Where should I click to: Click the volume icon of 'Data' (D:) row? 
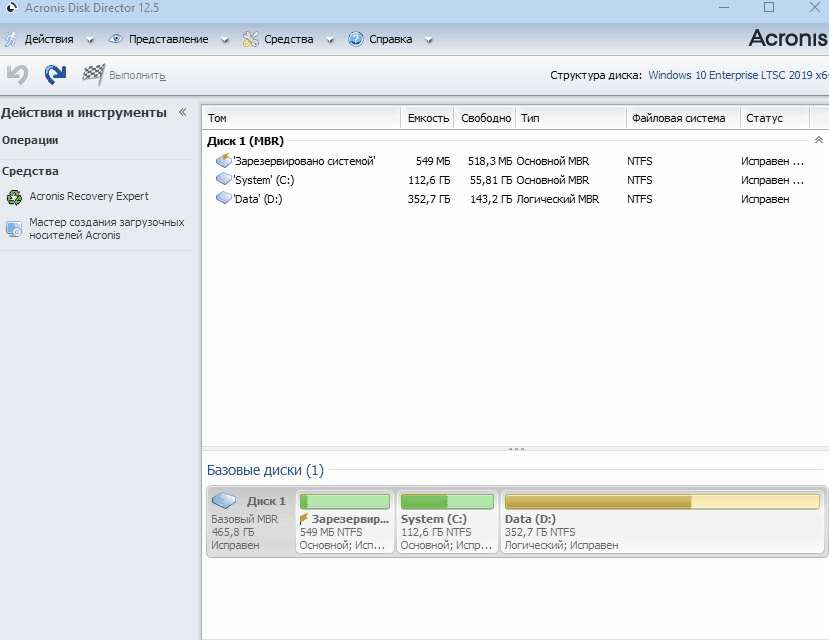(x=224, y=198)
